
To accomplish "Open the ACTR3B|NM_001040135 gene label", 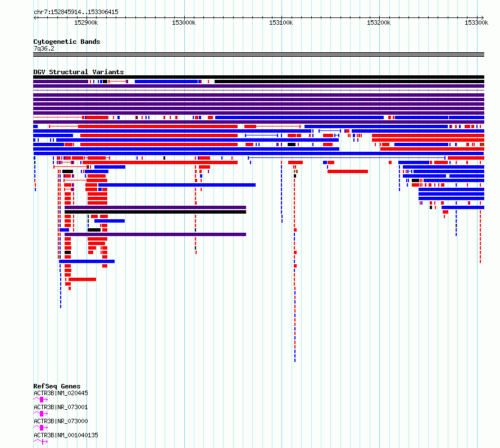I will pos(66,435).
